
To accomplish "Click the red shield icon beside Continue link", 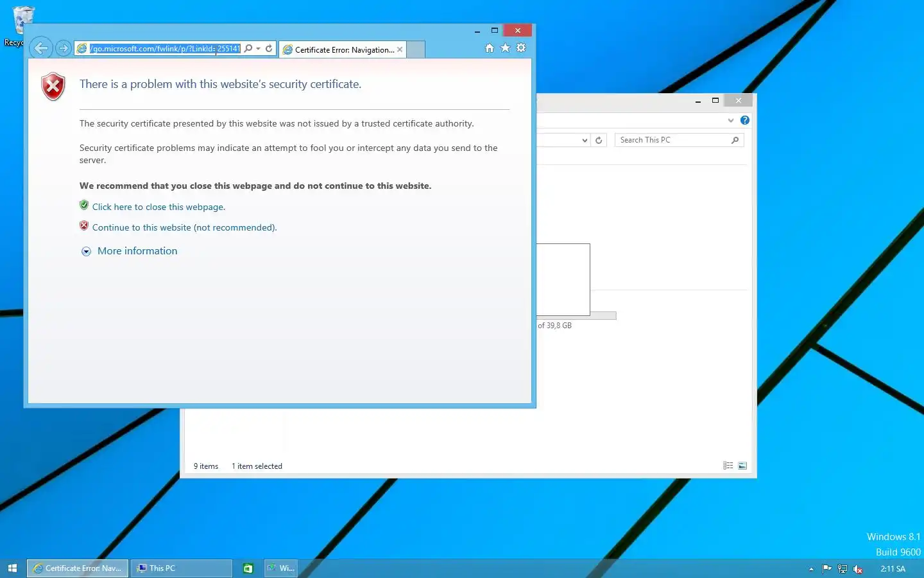I will pos(84,225).
